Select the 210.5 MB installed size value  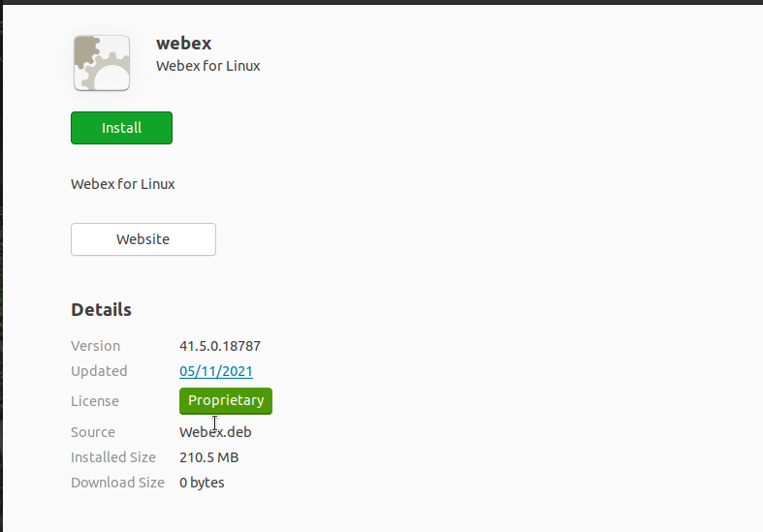pos(208,457)
